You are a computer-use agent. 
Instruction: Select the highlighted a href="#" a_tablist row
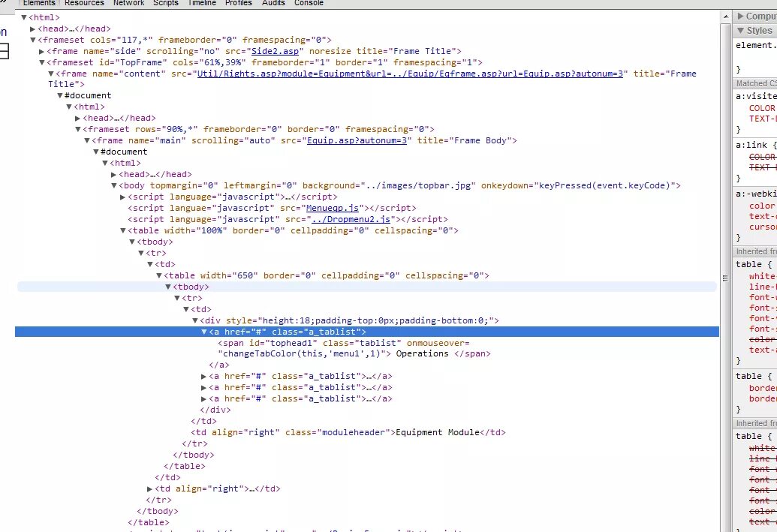click(366, 332)
